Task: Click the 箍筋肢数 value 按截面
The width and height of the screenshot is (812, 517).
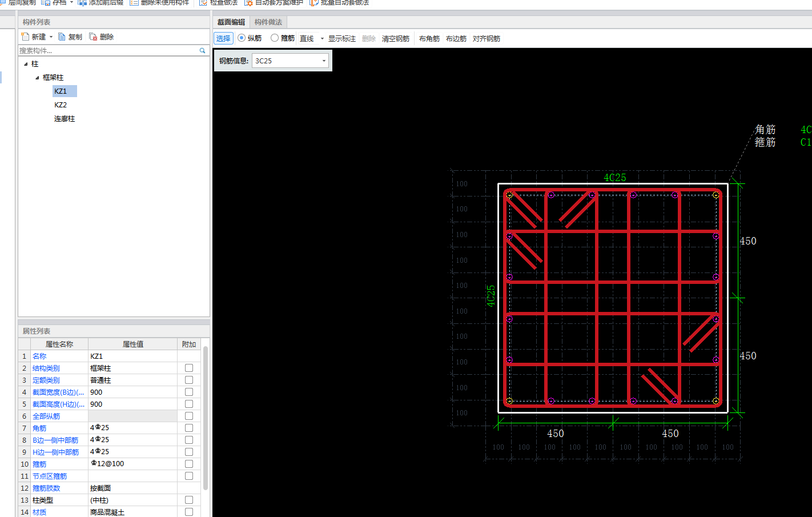Action: (x=132, y=488)
